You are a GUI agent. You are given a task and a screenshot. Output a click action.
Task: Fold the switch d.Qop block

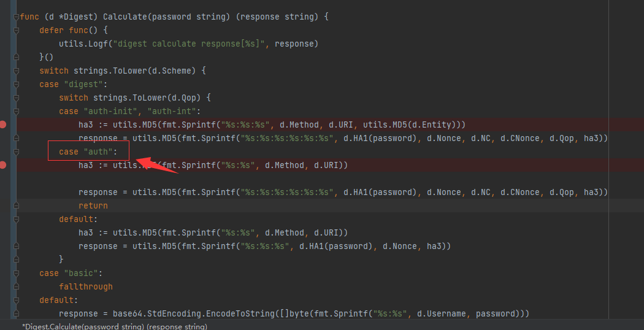tap(16, 98)
